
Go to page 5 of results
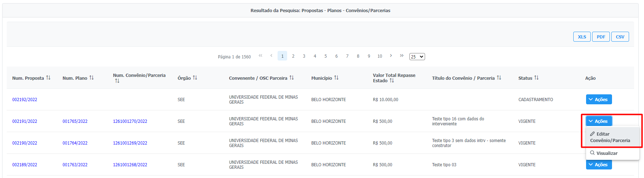(x=326, y=56)
